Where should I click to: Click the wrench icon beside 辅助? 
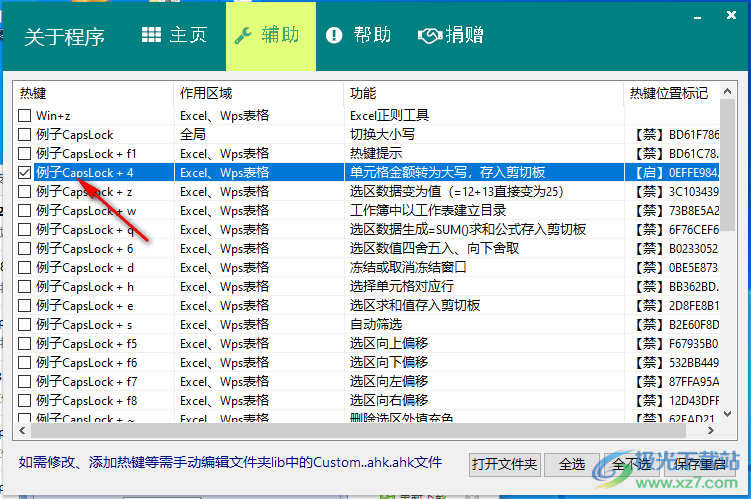click(x=243, y=35)
